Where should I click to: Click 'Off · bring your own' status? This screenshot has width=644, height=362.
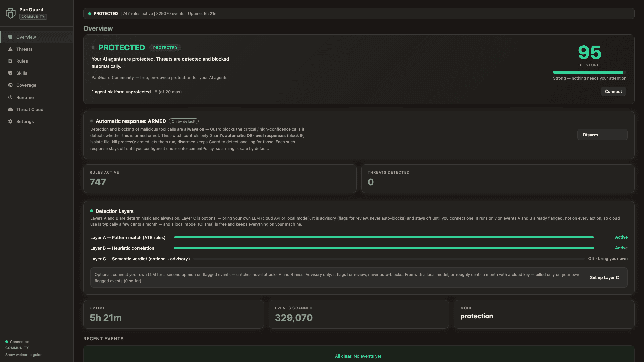(x=608, y=259)
